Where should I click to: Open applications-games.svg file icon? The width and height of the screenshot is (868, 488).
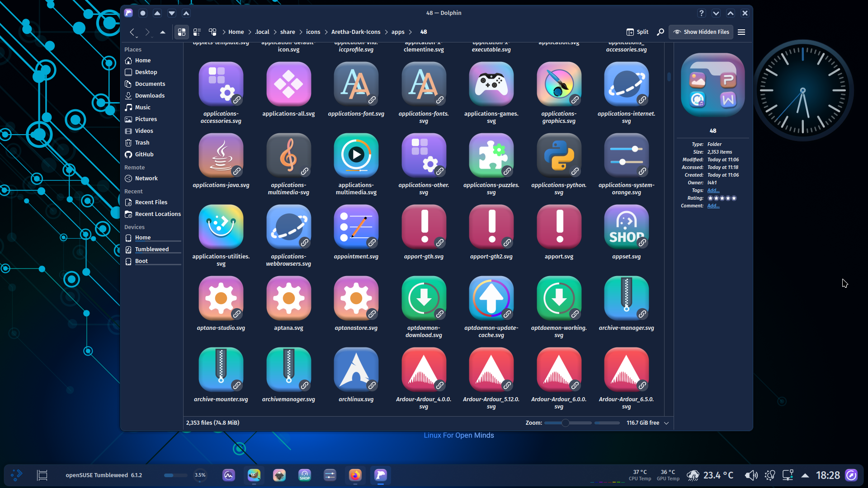pyautogui.click(x=491, y=84)
